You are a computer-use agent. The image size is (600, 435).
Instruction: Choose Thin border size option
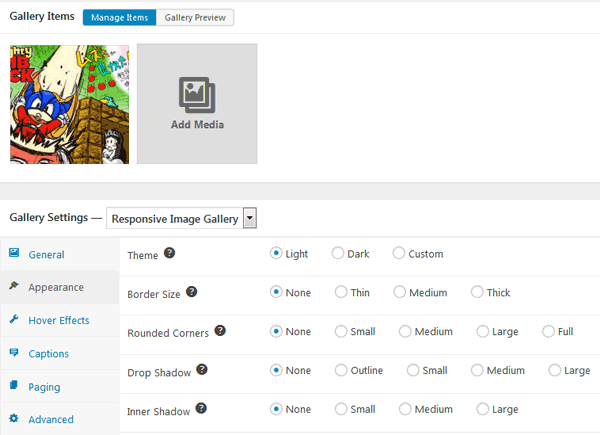click(x=342, y=293)
